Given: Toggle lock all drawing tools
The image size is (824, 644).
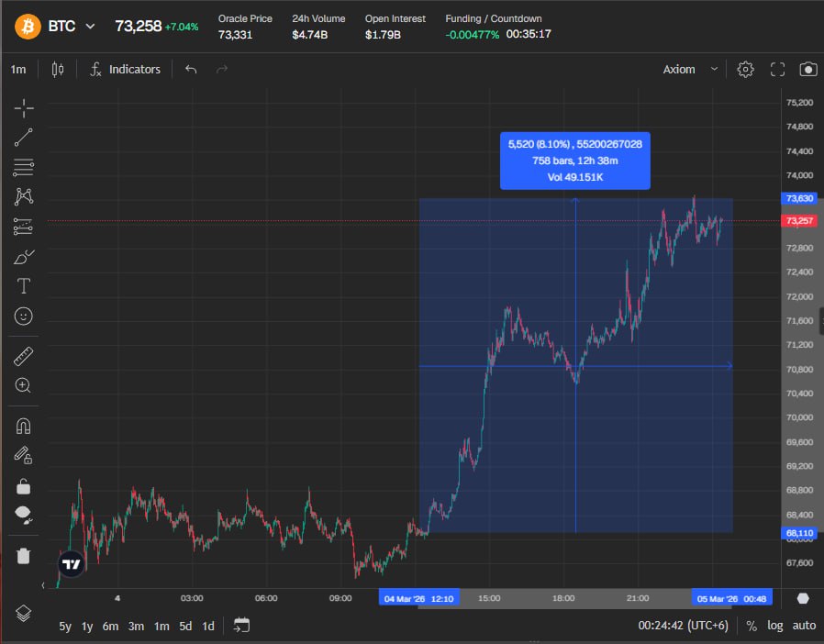Looking at the screenshot, I should 24,486.
